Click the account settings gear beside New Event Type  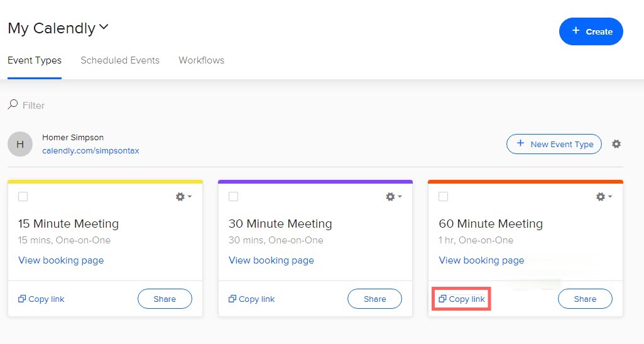[616, 144]
